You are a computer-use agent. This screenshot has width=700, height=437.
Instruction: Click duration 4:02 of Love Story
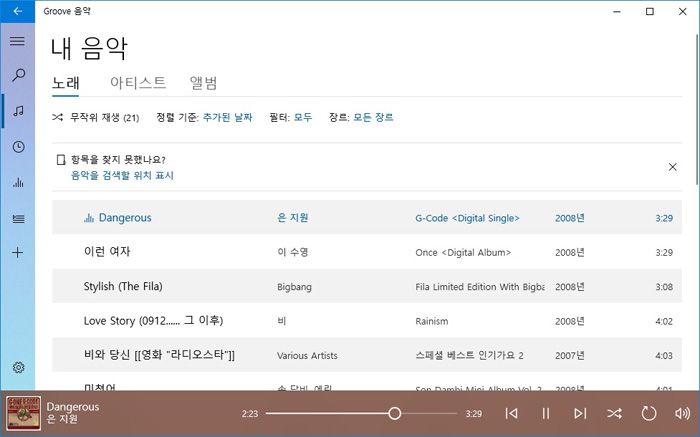tap(664, 321)
